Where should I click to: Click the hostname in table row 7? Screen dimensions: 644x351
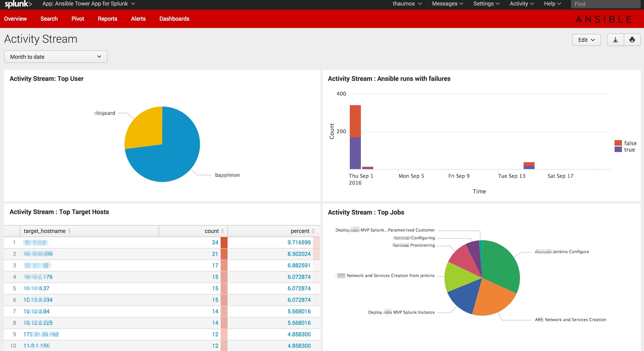click(x=36, y=311)
